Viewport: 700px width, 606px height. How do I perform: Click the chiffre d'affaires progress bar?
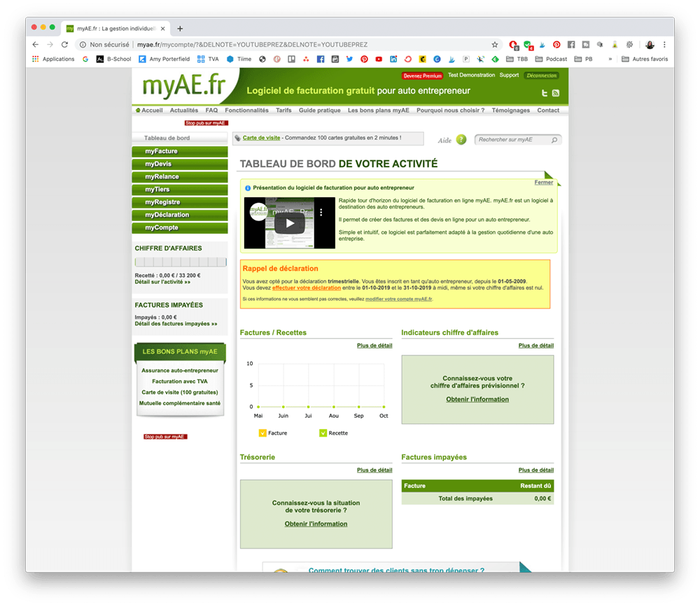pyautogui.click(x=181, y=262)
